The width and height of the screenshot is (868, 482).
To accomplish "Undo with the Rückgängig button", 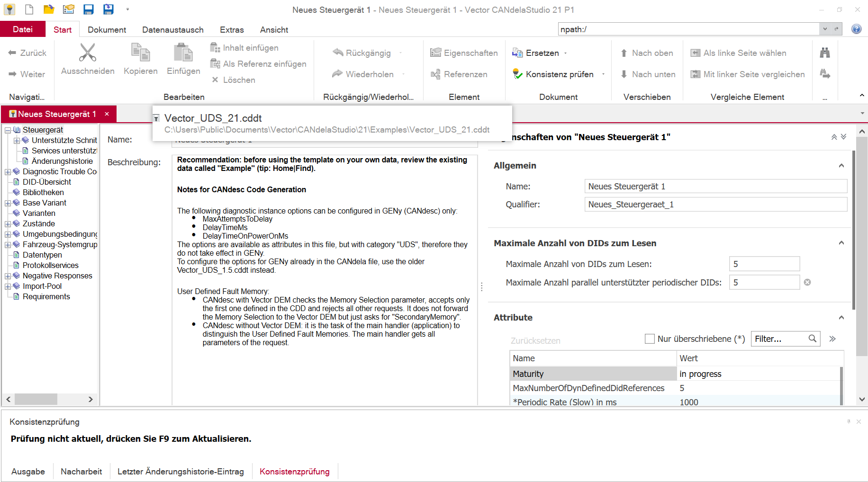I will tap(362, 53).
